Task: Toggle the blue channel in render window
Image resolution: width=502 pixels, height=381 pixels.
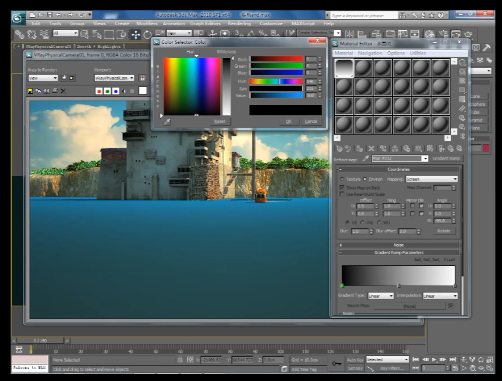Action: [x=116, y=91]
